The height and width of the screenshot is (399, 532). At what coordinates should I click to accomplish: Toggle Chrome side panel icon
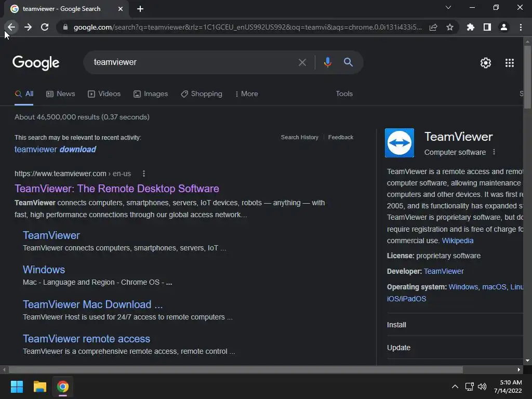(x=487, y=27)
